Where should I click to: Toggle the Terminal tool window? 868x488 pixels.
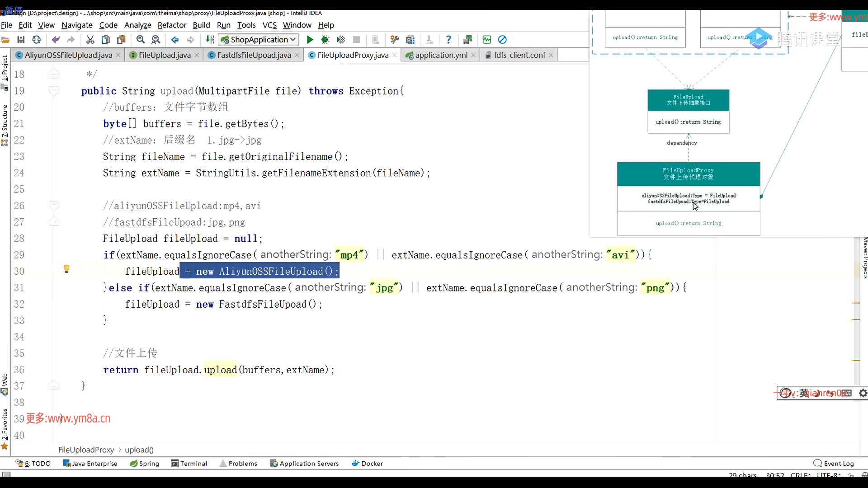[x=189, y=464]
